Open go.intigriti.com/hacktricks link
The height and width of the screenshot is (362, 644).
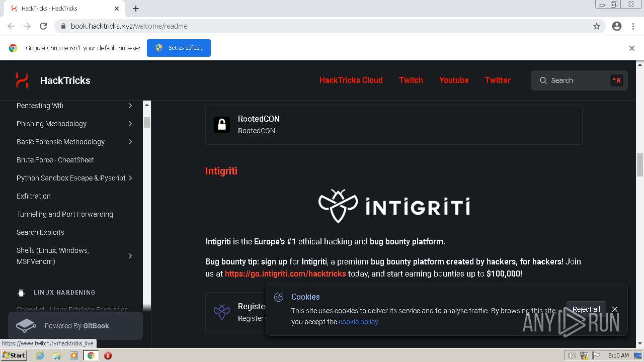pyautogui.click(x=285, y=274)
